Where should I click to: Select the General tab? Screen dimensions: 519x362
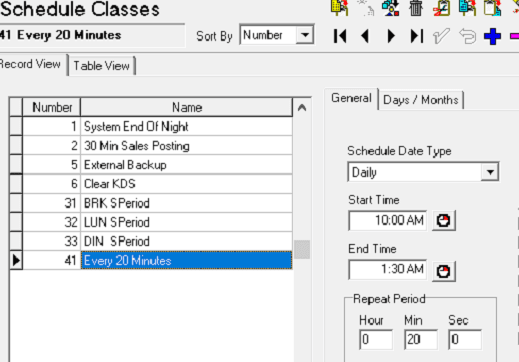pos(351,98)
